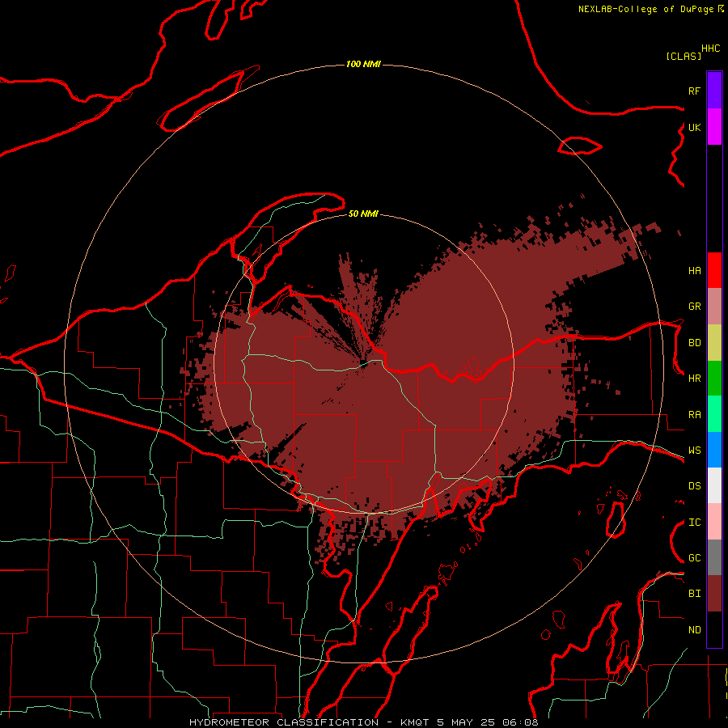This screenshot has width=728, height=728.
Task: Pick the HR green legend swatch
Action: click(714, 379)
